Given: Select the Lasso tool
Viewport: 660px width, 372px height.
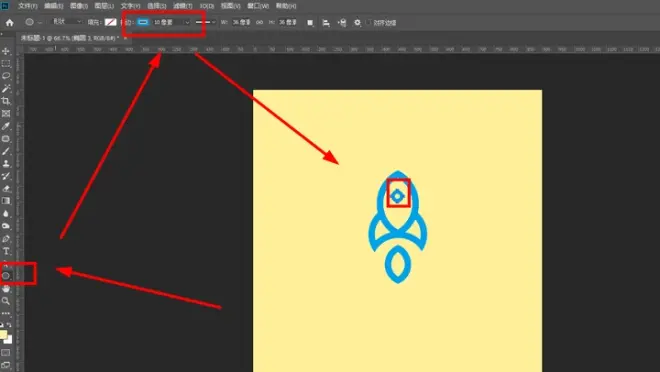Looking at the screenshot, I should pyautogui.click(x=6, y=76).
